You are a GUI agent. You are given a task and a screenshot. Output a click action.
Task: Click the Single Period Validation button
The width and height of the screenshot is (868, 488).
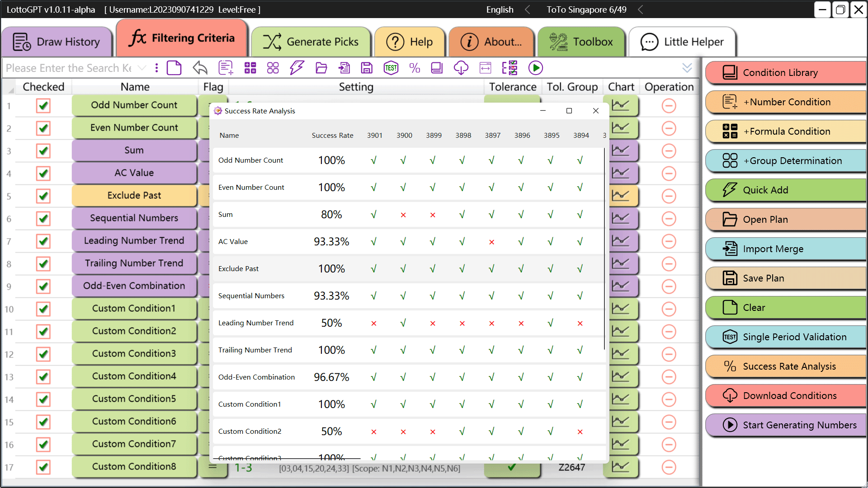pyautogui.click(x=786, y=337)
